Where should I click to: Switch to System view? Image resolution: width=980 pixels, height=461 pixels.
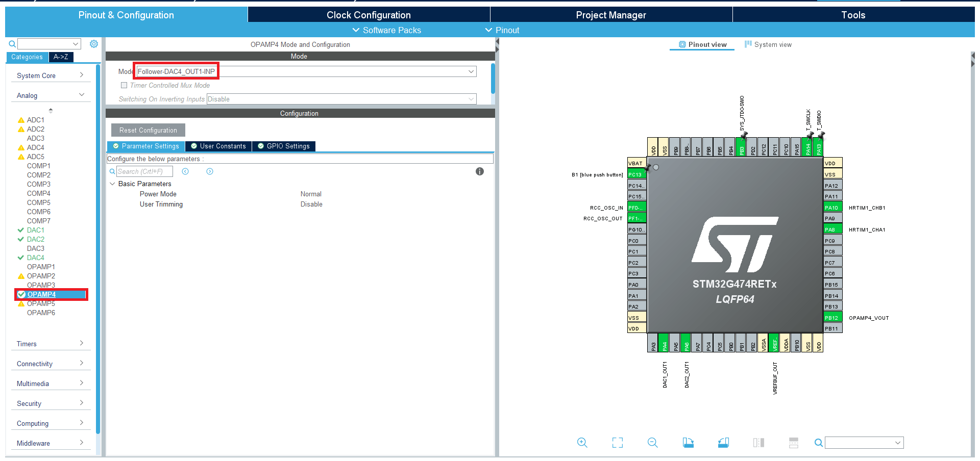tap(768, 44)
